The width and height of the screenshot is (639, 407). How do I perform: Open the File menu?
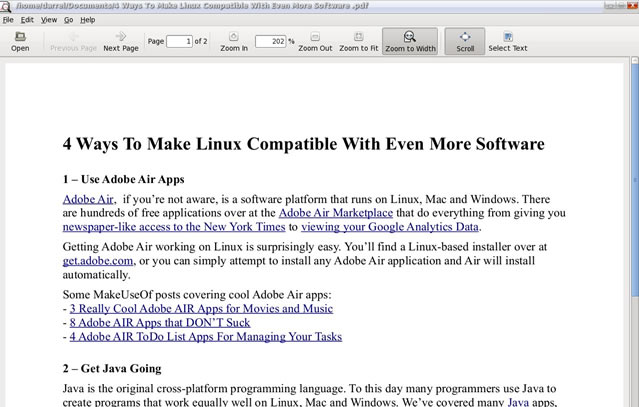coord(8,20)
